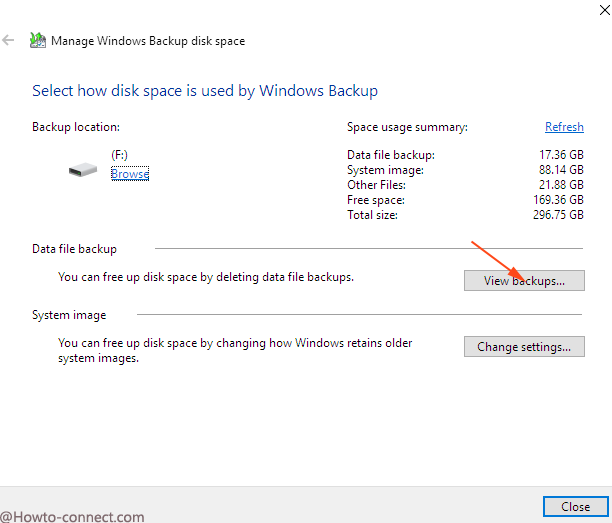Click the Data file backup value 17.36 GB
Image resolution: width=612 pixels, height=523 pixels.
pos(561,155)
